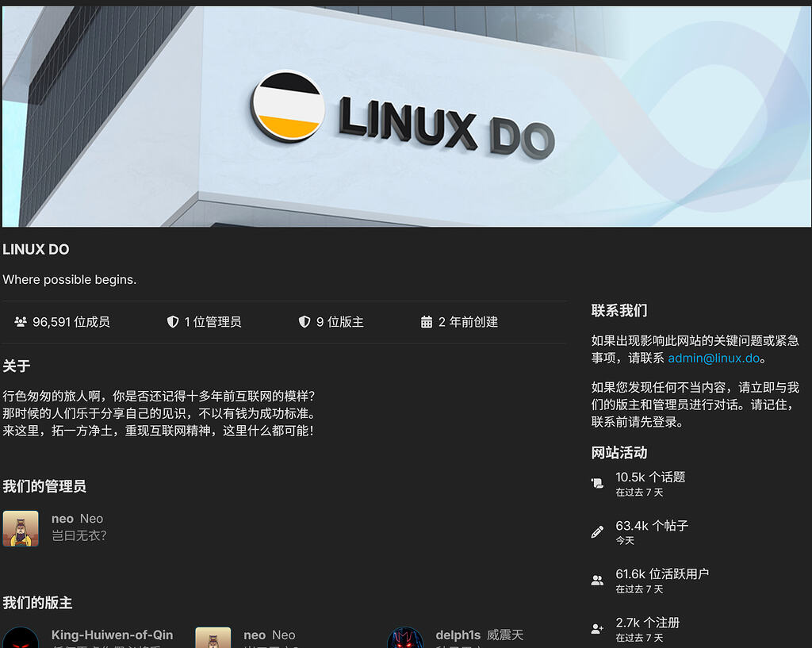Open delph1s moderator profile link

pos(458,635)
